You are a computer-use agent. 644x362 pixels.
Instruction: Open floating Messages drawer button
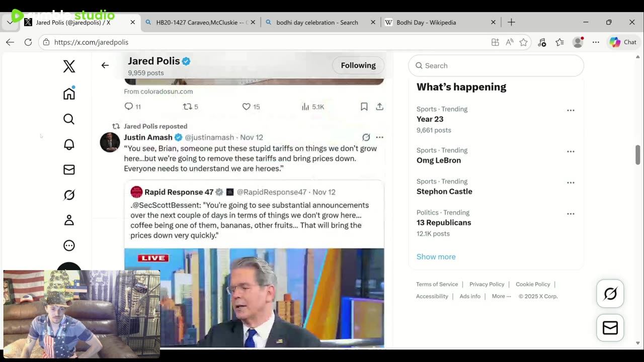(x=610, y=328)
